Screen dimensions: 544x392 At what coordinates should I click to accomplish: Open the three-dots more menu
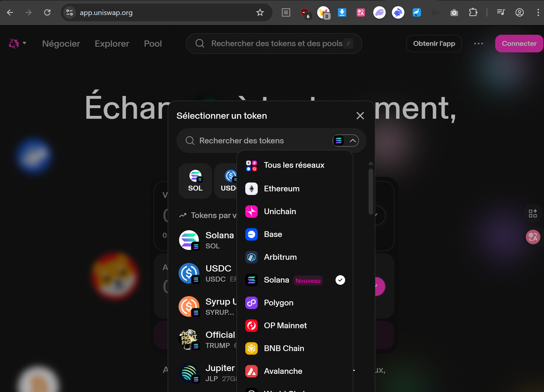pos(478,44)
